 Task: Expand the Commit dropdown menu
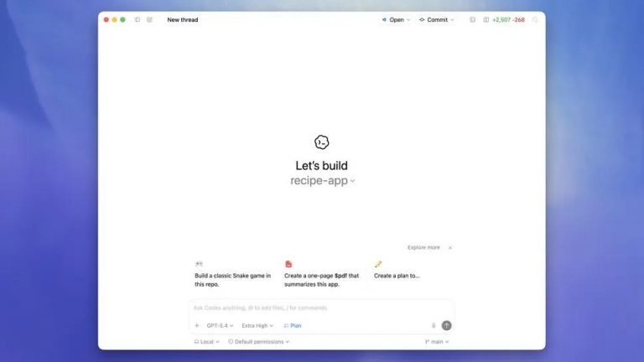[x=437, y=20]
